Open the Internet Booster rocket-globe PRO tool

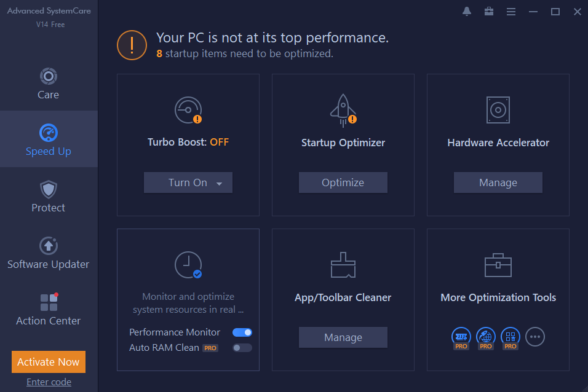tap(486, 336)
